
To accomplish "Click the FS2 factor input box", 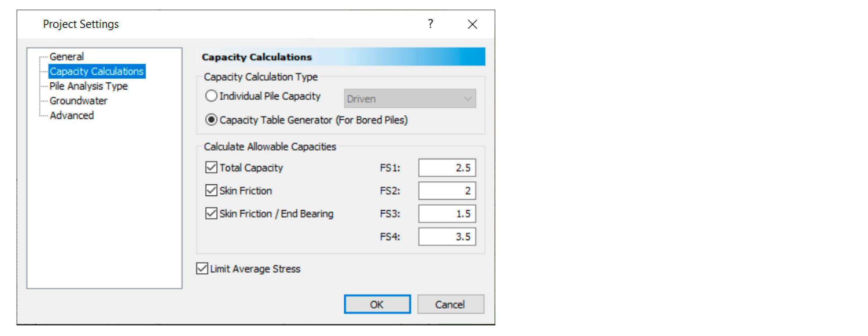I will 447,191.
